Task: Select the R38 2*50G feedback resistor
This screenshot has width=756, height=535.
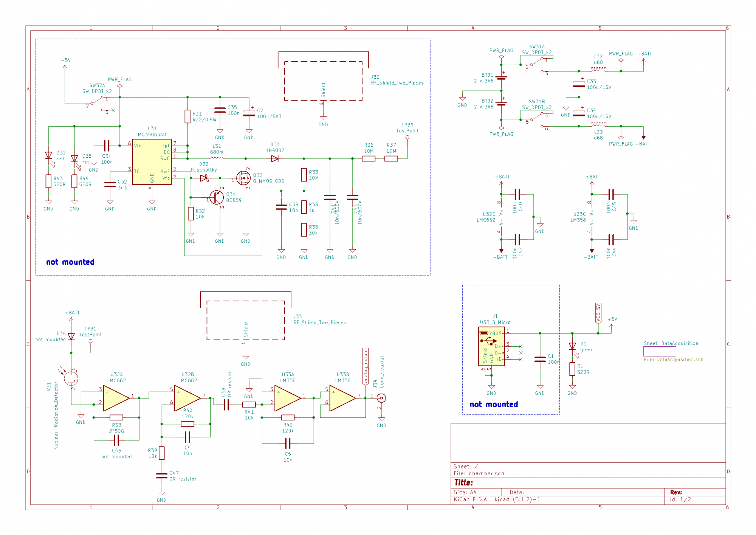Action: click(x=116, y=417)
